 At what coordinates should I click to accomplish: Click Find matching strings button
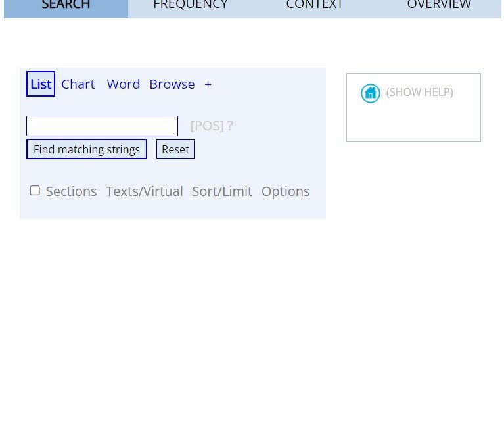point(87,149)
